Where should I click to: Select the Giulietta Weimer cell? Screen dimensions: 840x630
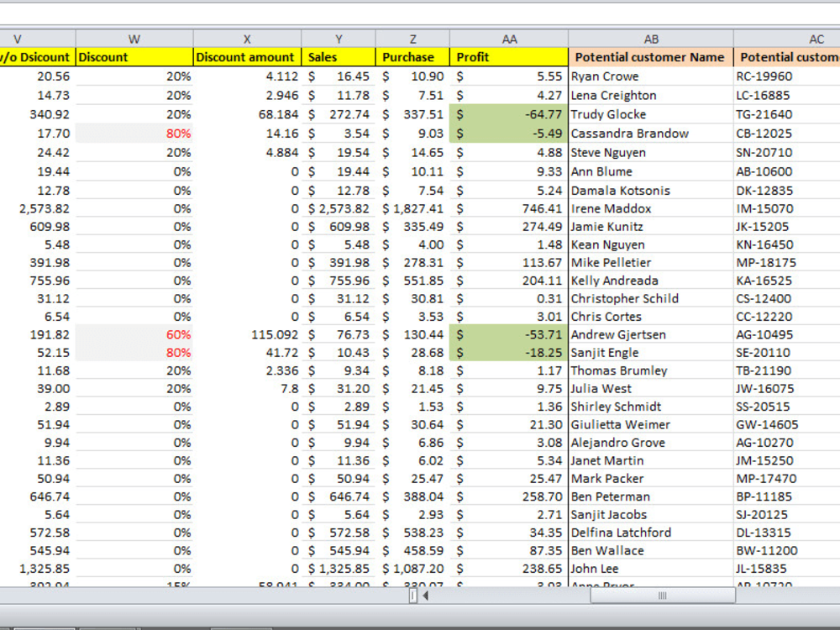(651, 425)
